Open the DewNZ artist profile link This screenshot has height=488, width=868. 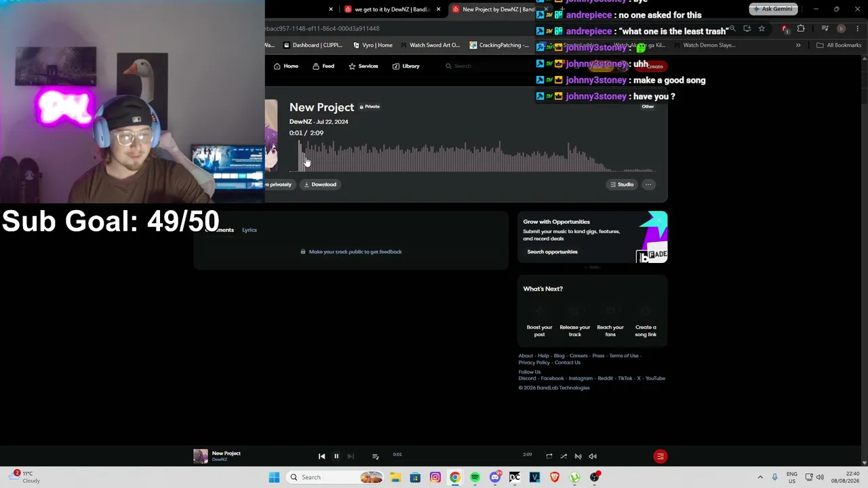tap(300, 122)
